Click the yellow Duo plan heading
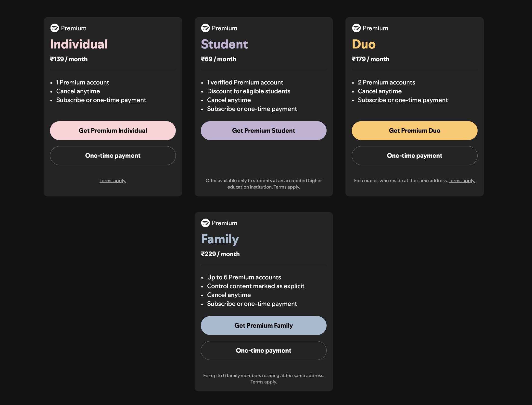Image resolution: width=532 pixels, height=405 pixels. click(364, 44)
